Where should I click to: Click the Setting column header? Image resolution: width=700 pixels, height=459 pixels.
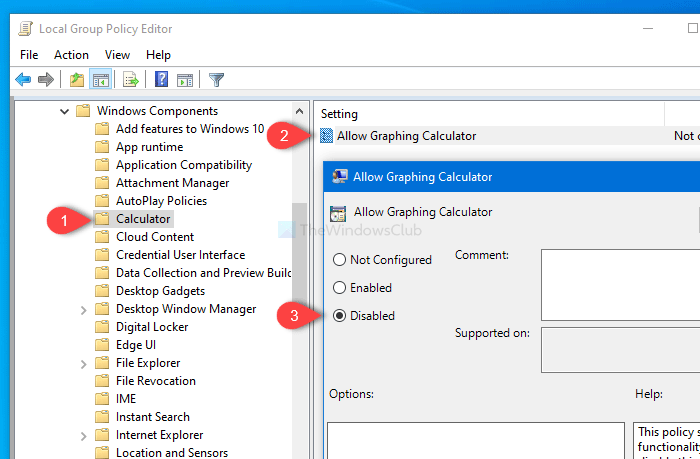coord(490,114)
